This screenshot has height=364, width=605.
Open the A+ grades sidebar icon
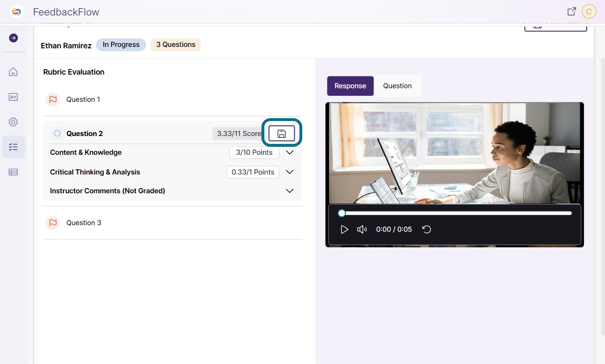pyautogui.click(x=13, y=97)
